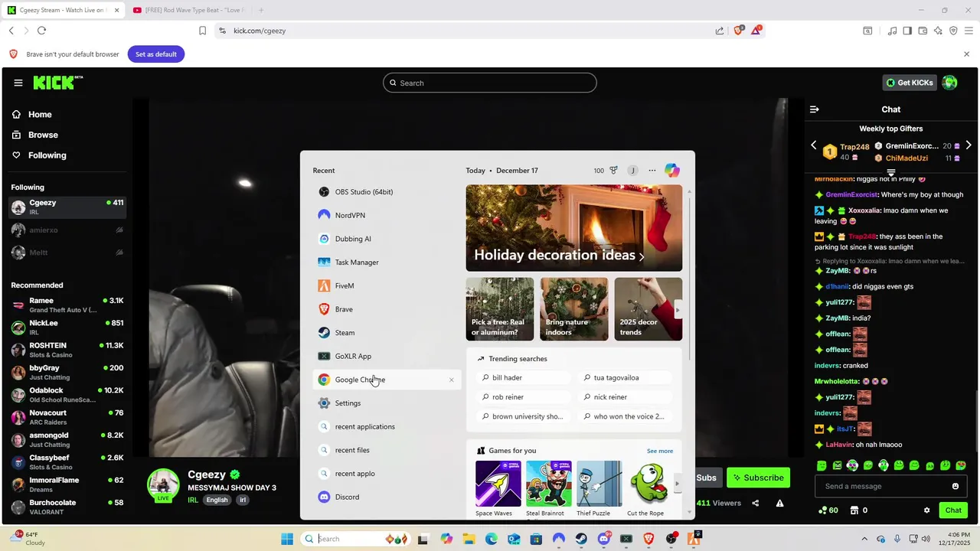Go to Home in Kick sidebar
Screen dimensions: 980x551
[40, 115]
